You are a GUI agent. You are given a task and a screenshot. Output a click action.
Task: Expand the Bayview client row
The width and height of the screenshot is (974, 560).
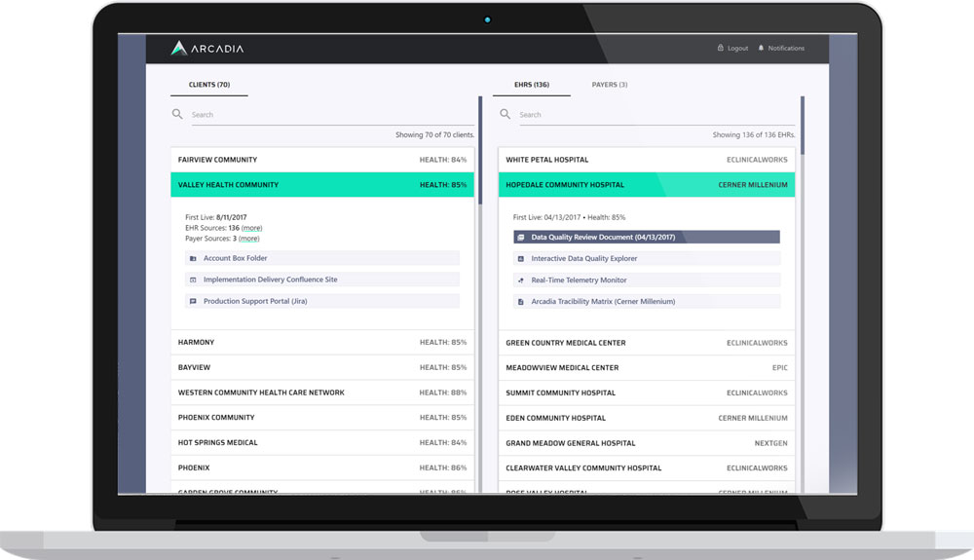322,367
